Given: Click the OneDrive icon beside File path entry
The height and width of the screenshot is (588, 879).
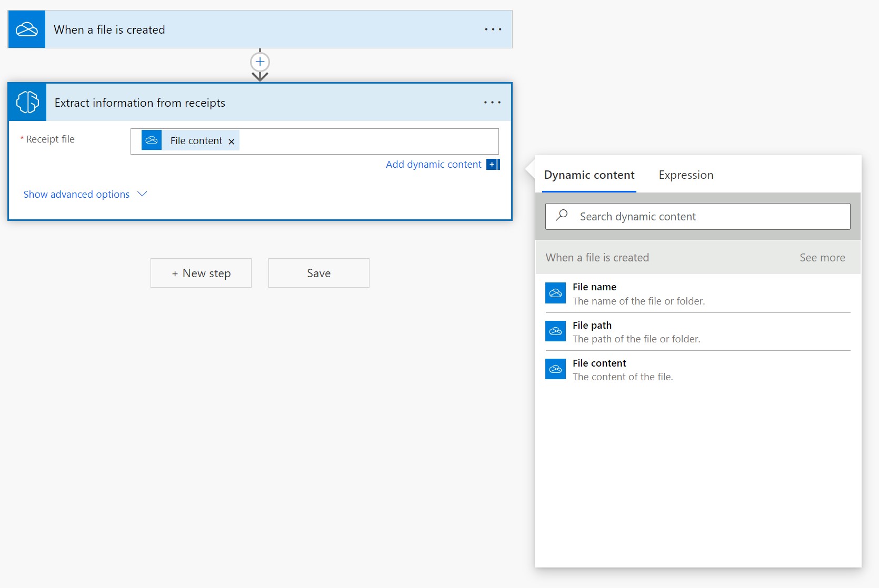Looking at the screenshot, I should coord(555,331).
